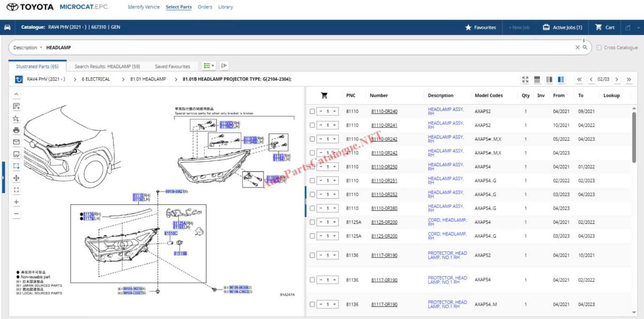Open the Description search type dropdown
Screen dimensions: 644x319
click(27, 47)
